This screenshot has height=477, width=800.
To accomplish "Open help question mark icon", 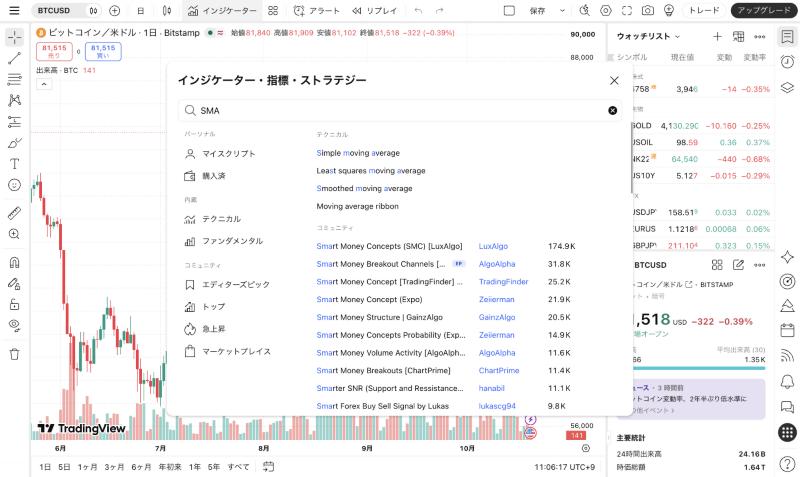I will pos(787,464).
